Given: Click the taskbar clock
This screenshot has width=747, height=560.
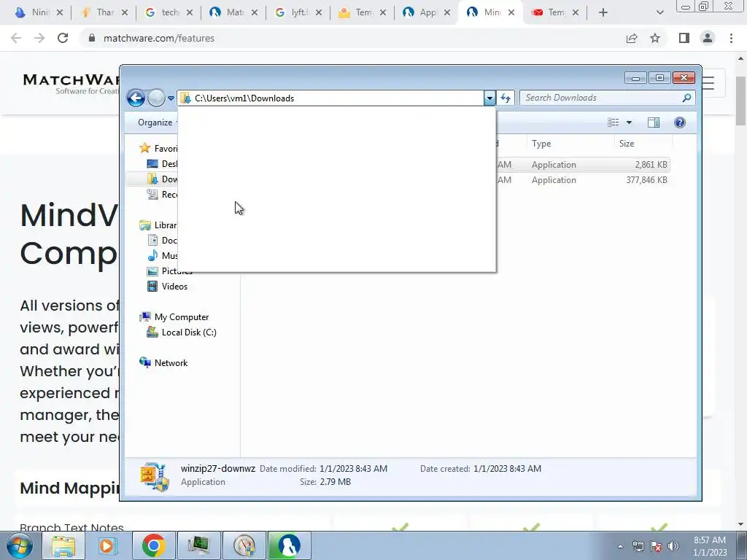Looking at the screenshot, I should coord(710,546).
